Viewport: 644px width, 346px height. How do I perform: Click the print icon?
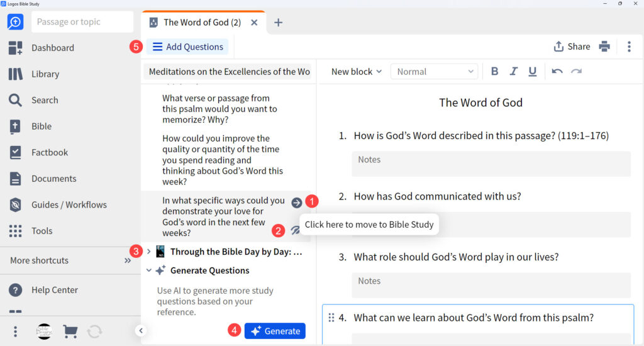(x=604, y=47)
